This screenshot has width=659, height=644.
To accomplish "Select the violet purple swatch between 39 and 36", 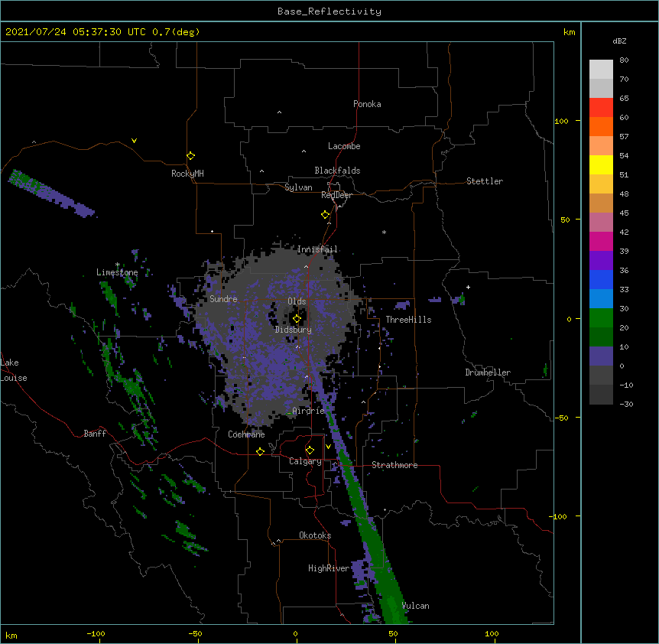I will click(601, 260).
